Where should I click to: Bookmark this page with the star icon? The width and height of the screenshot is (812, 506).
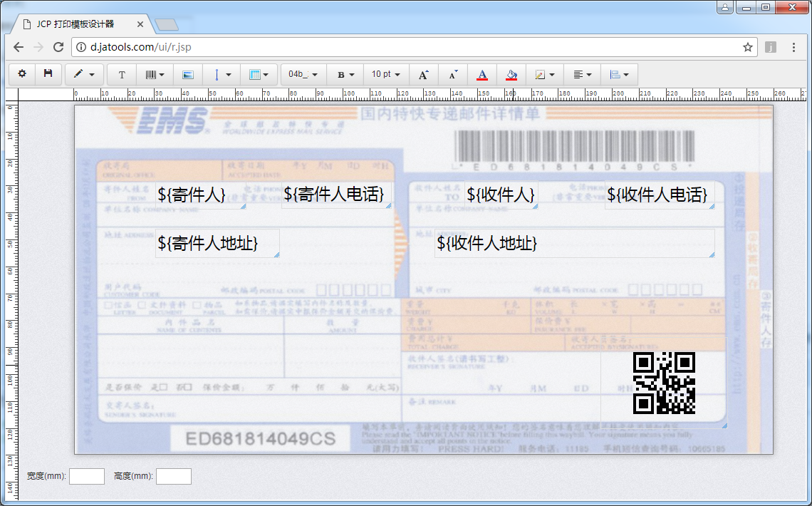point(747,47)
